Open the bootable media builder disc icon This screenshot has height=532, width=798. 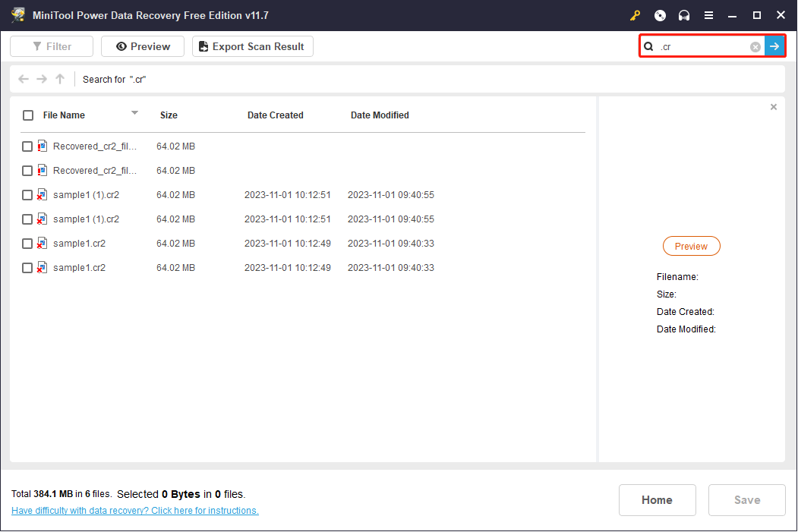pos(660,15)
